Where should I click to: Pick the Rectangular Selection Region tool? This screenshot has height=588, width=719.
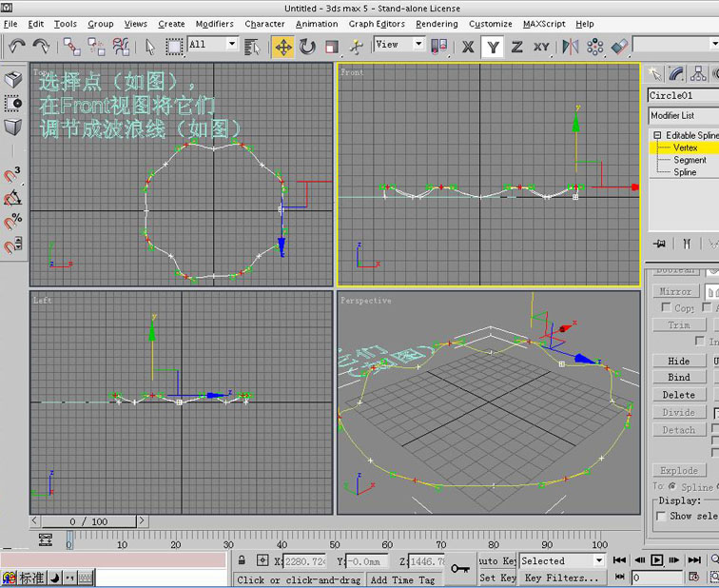pos(174,47)
